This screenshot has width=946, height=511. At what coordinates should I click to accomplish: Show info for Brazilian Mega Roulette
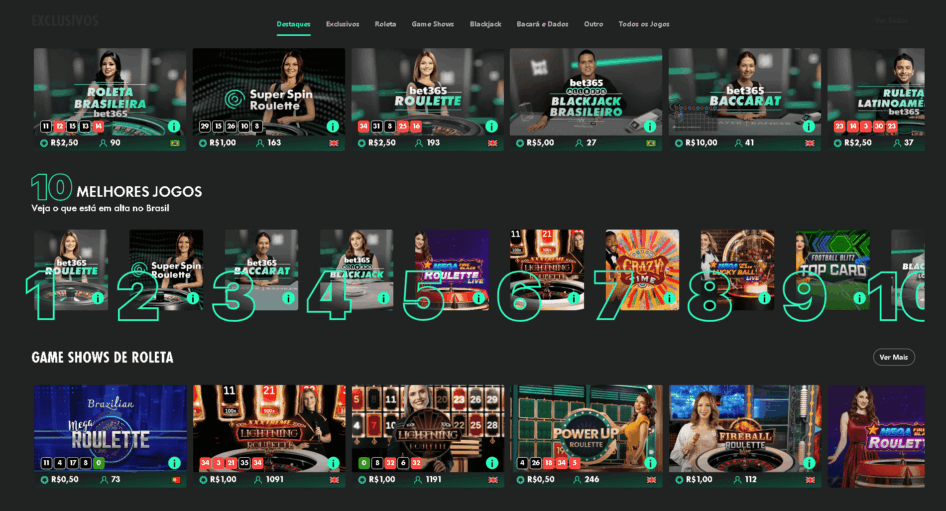tap(174, 463)
